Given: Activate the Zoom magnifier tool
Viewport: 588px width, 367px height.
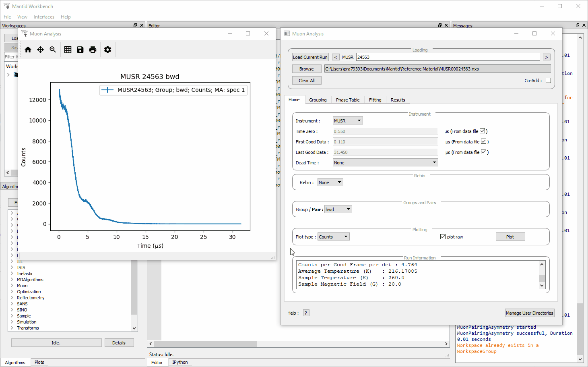Looking at the screenshot, I should tap(53, 50).
